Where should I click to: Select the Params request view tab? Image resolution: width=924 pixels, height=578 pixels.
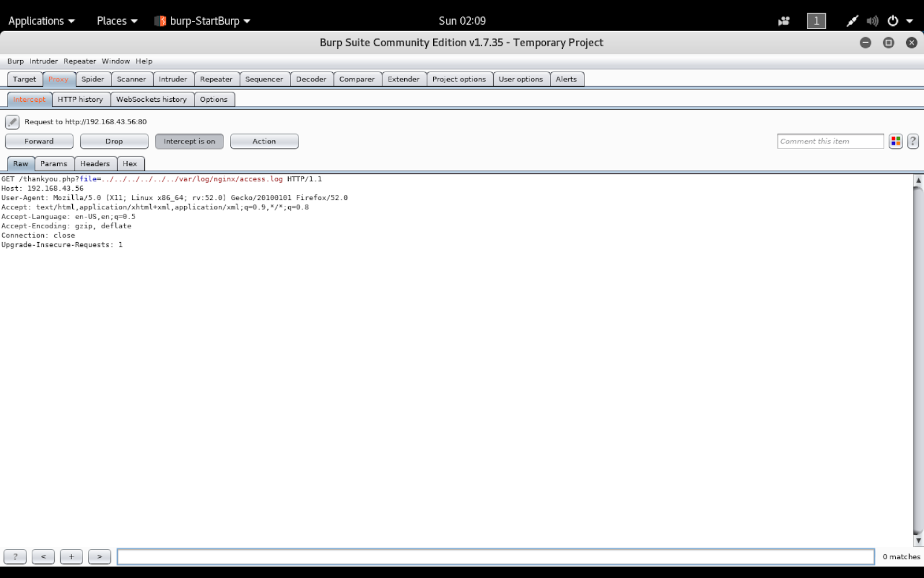pyautogui.click(x=54, y=164)
